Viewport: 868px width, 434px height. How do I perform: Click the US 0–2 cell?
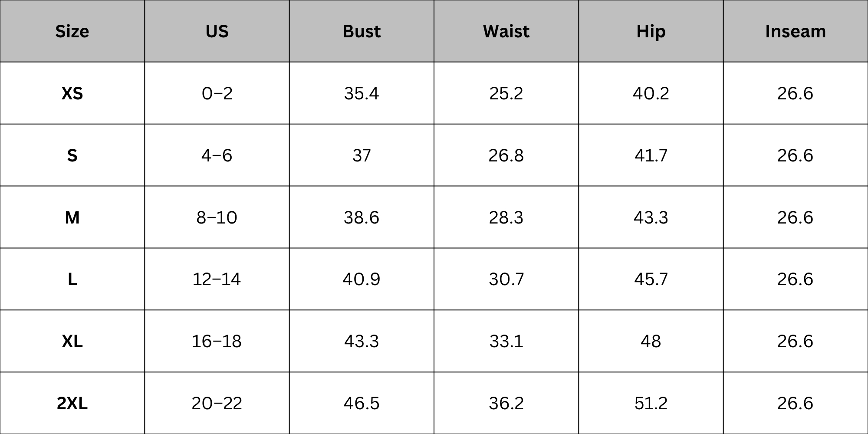pyautogui.click(x=217, y=93)
